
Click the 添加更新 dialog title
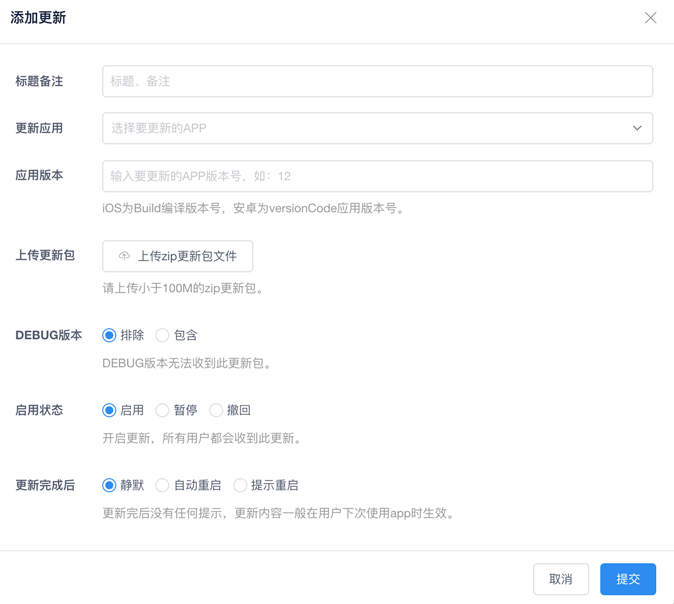point(38,18)
